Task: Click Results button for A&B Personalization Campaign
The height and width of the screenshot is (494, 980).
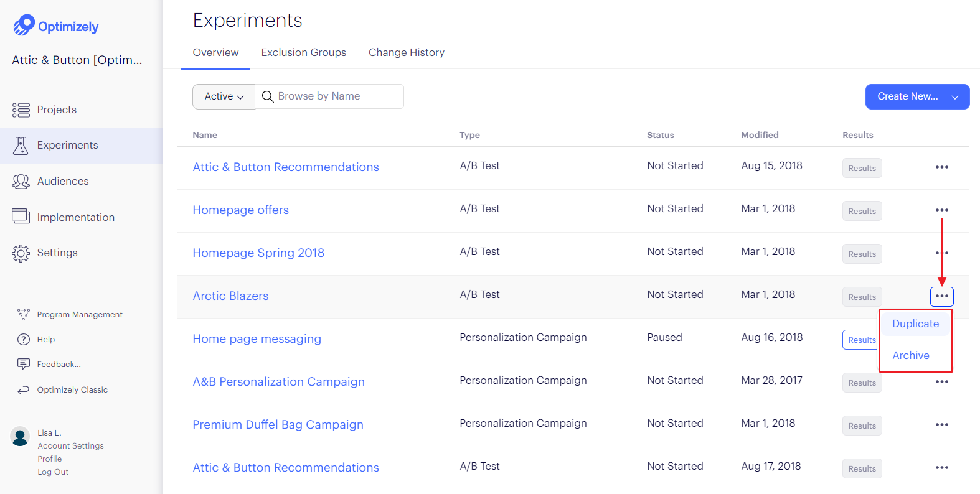Action: pyautogui.click(x=862, y=383)
